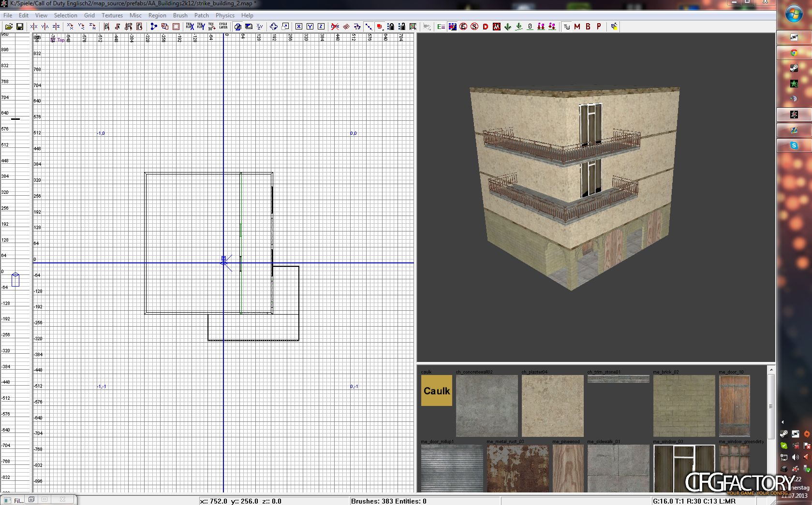Open the Textures menu
812x505 pixels.
tap(112, 15)
